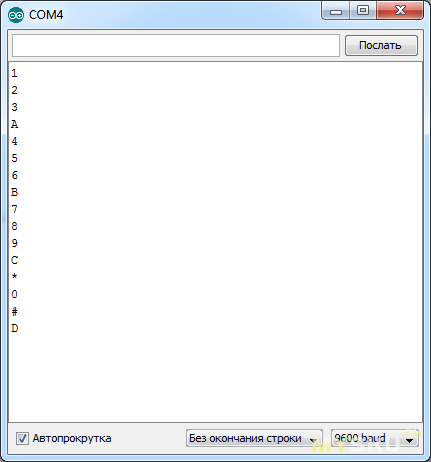The width and height of the screenshot is (431, 462).
Task: Click the Arduino logo in the title bar
Action: point(16,15)
